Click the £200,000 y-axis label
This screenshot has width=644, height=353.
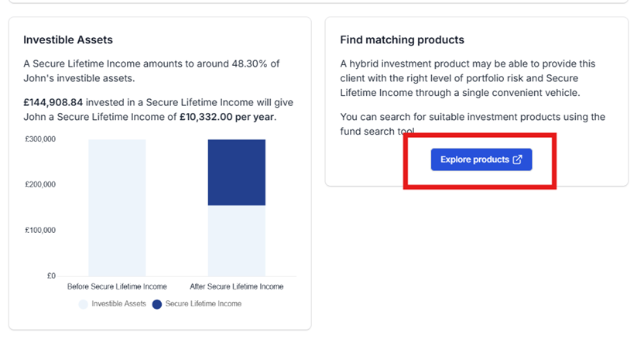[x=40, y=184]
